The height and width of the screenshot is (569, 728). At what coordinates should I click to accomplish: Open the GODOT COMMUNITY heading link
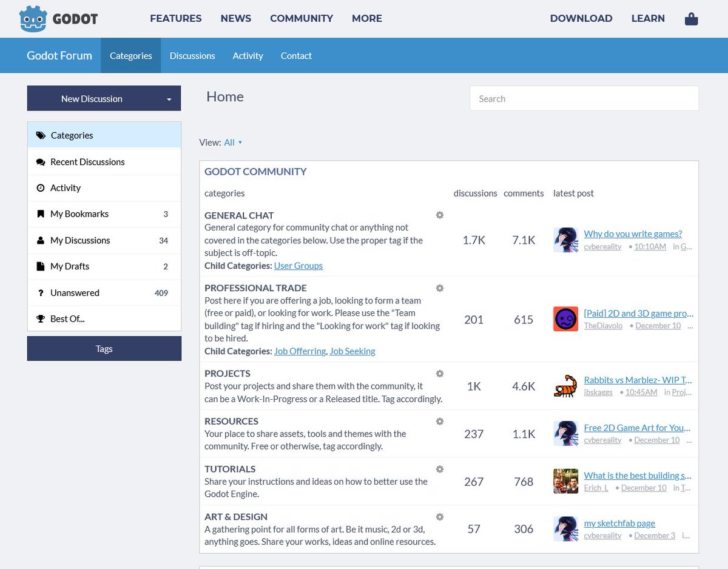coord(255,172)
